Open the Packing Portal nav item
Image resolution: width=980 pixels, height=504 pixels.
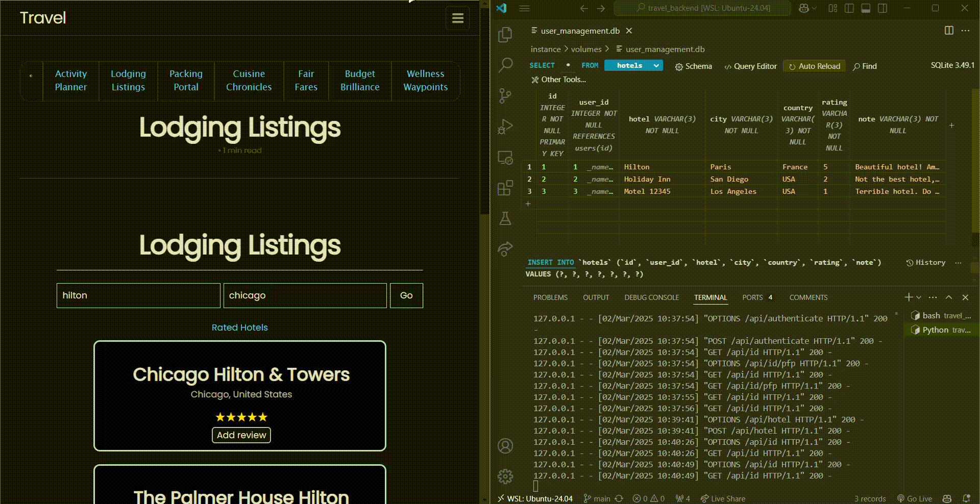coord(186,81)
